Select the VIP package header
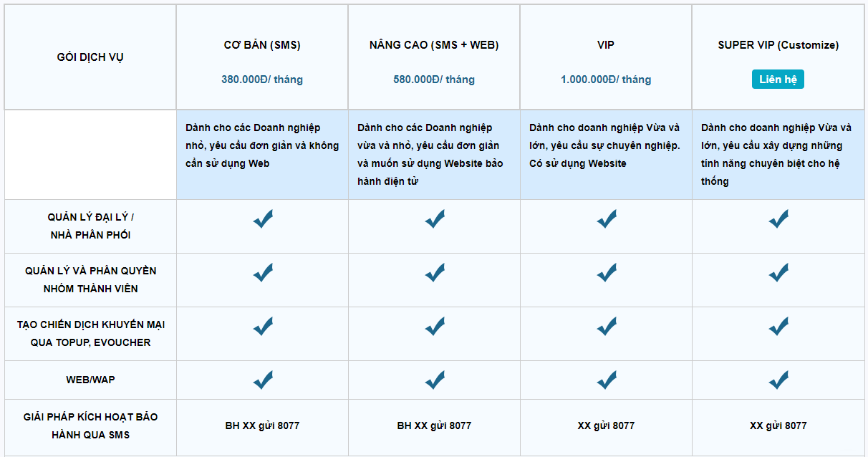 point(606,45)
